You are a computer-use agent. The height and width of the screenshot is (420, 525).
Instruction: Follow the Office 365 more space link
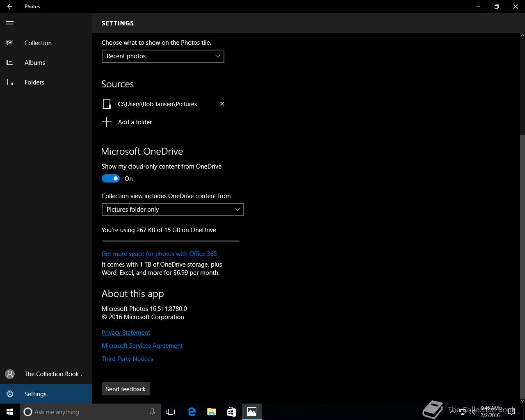(159, 254)
